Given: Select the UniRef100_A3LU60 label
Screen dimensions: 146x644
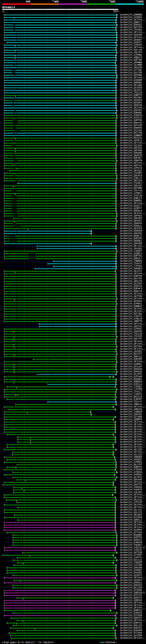Looking at the screenshot, I should (131, 492).
